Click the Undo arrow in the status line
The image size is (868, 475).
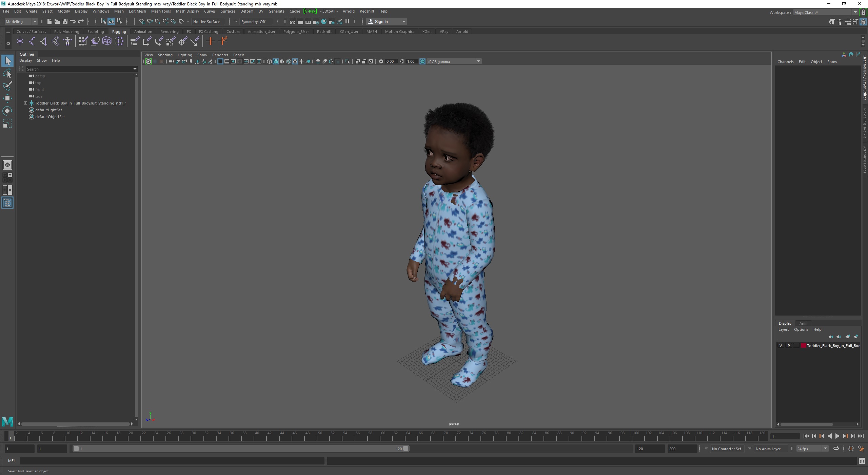click(73, 21)
